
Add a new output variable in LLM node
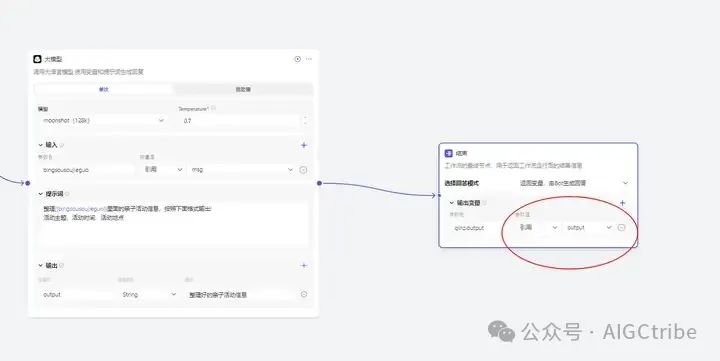[x=304, y=265]
